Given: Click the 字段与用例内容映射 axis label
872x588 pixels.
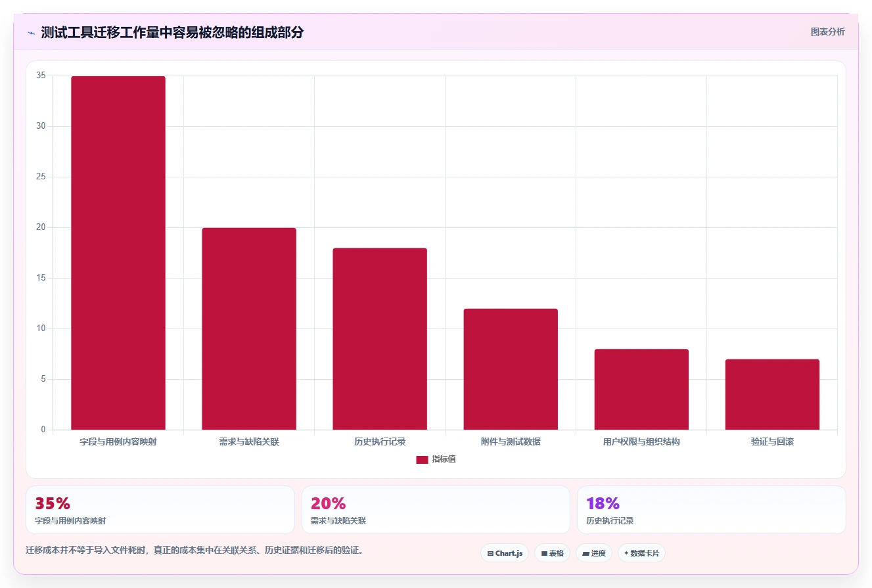Looking at the screenshot, I should coord(118,442).
